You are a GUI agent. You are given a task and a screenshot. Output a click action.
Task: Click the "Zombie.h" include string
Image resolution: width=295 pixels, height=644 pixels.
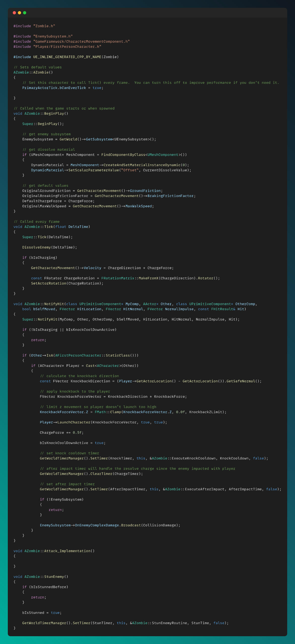click(44, 26)
